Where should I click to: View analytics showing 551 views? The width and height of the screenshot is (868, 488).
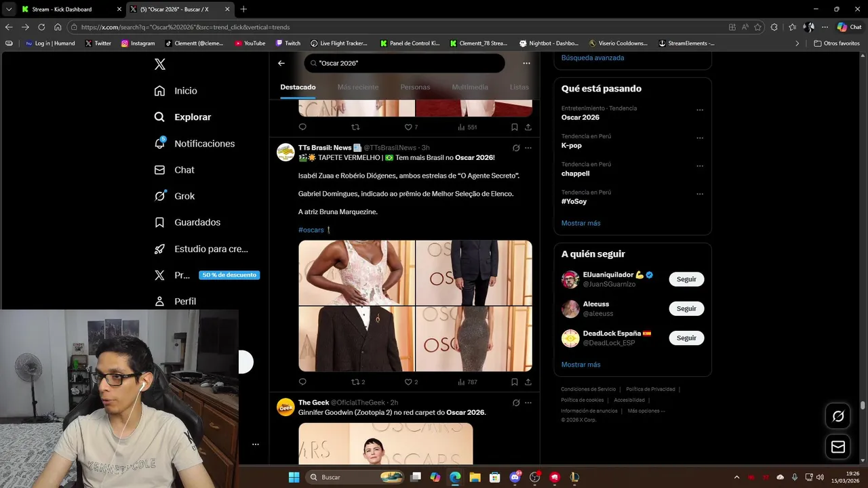[467, 127]
